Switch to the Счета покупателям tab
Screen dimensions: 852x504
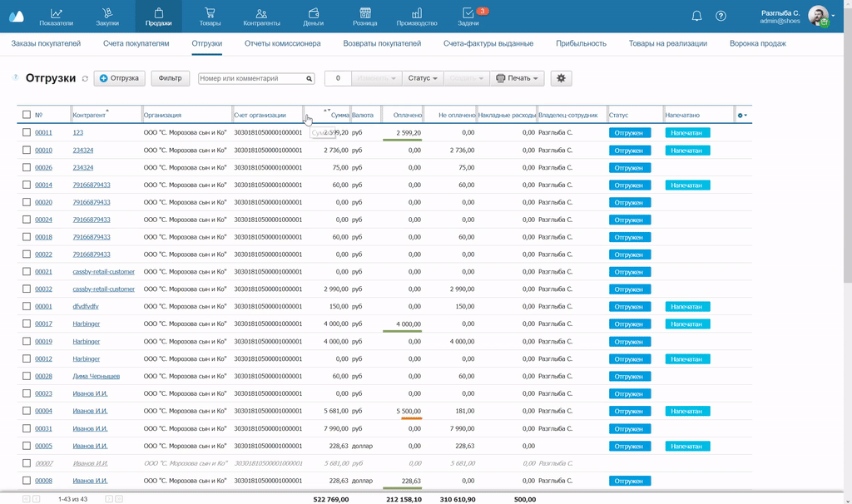click(x=136, y=43)
